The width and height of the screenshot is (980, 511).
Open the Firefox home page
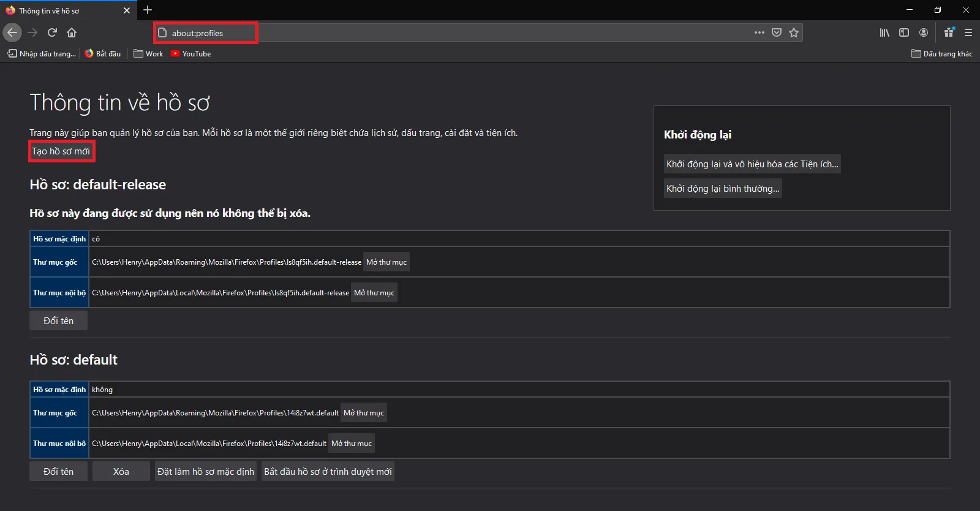(x=72, y=32)
